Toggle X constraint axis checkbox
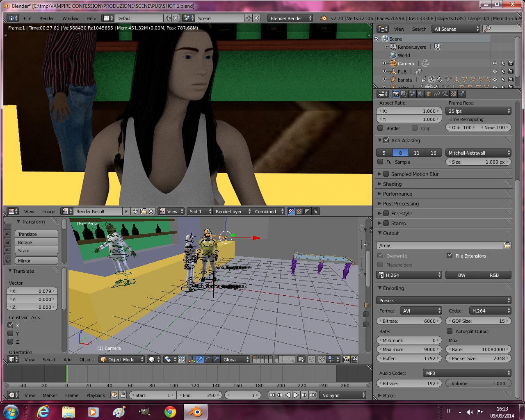525x420 pixels. click(x=11, y=325)
